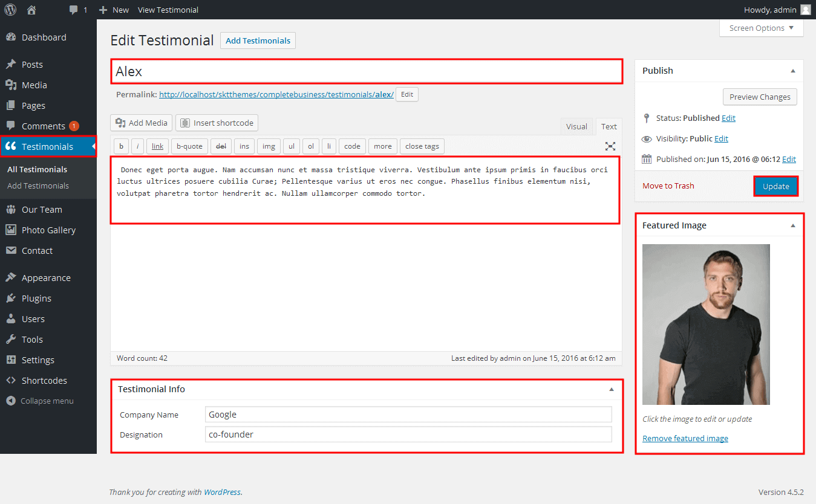816x504 pixels.
Task: Open the Media sidebar menu
Action: [48, 85]
